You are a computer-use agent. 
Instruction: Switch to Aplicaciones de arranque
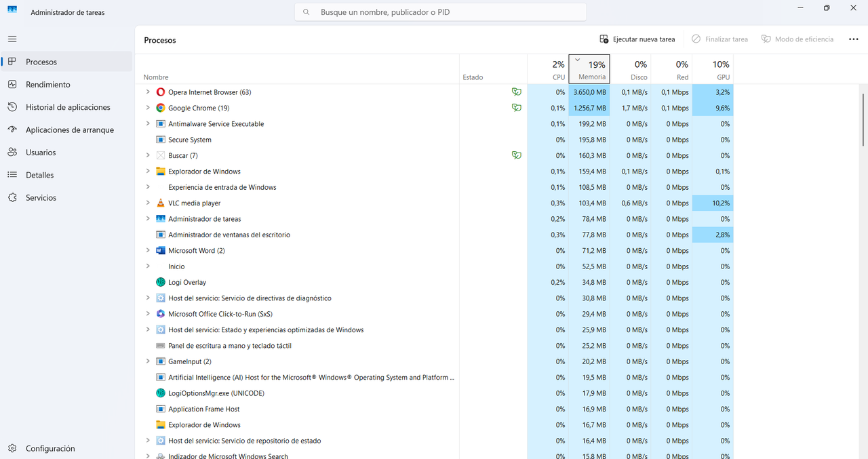[66, 129]
